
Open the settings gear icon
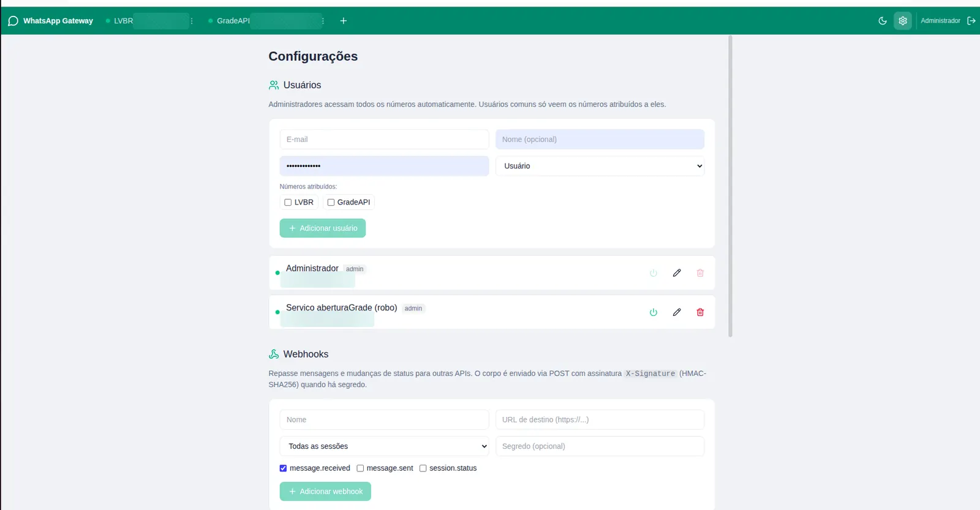[x=903, y=21]
